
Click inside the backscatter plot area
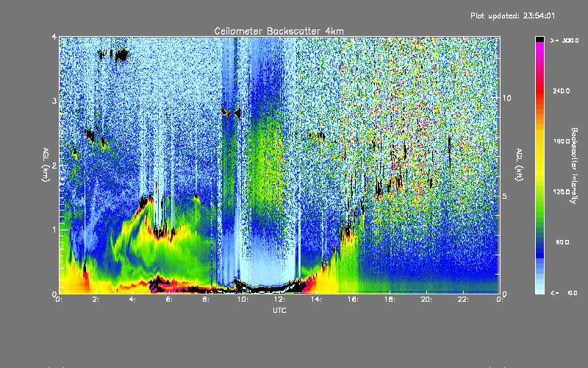(279, 165)
